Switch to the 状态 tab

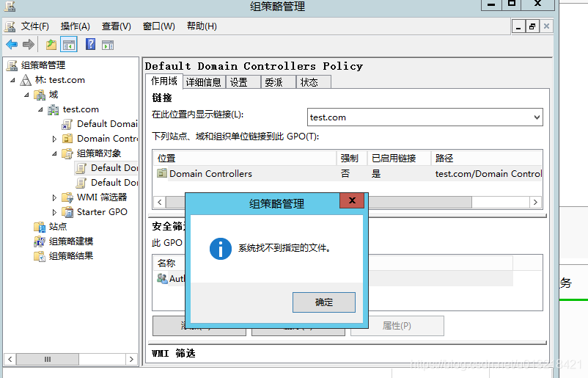point(313,82)
